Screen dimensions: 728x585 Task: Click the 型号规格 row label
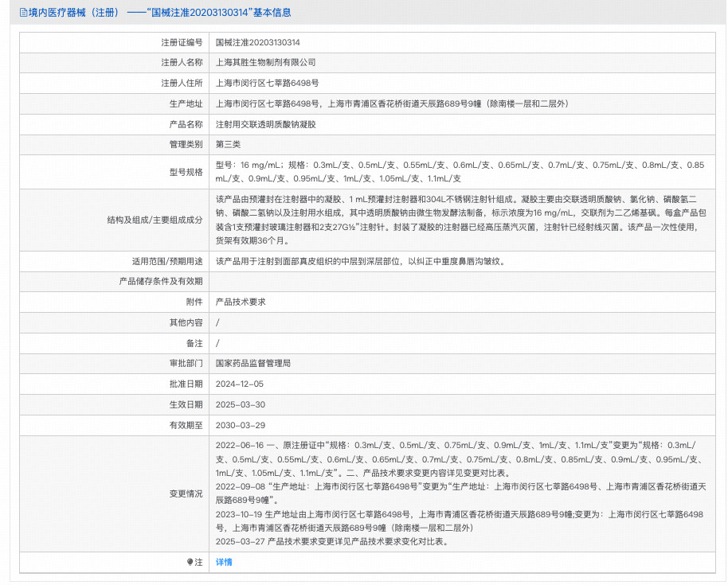(x=186, y=172)
